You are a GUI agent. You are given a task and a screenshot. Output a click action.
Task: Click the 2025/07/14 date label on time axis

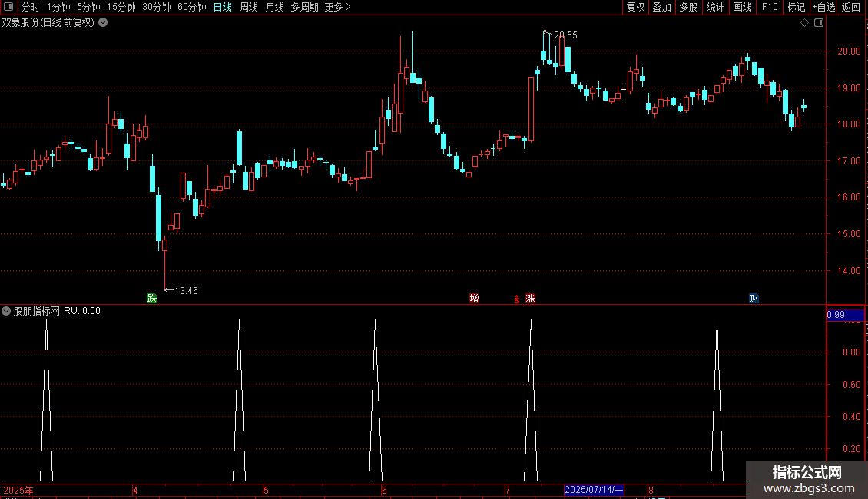point(594,490)
